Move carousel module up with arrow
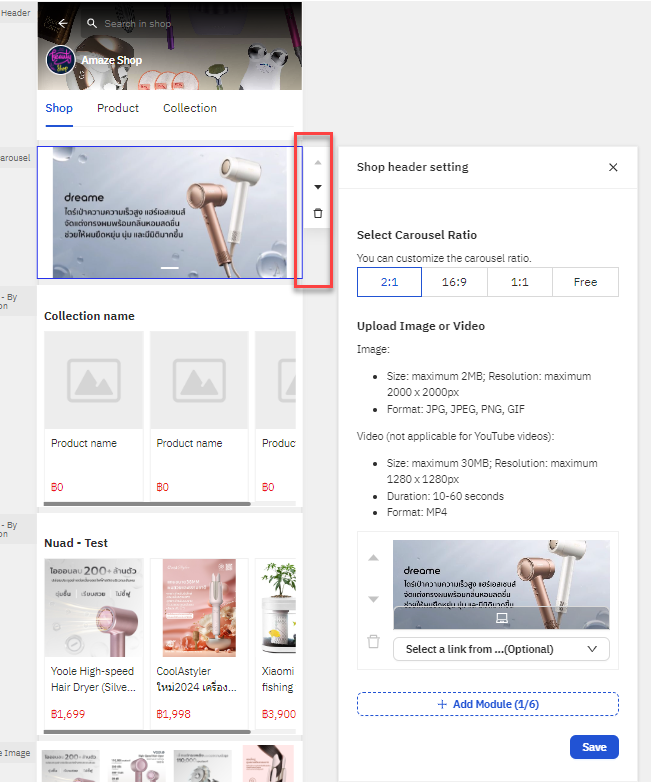Viewport: 651px width, 782px height. pyautogui.click(x=318, y=163)
